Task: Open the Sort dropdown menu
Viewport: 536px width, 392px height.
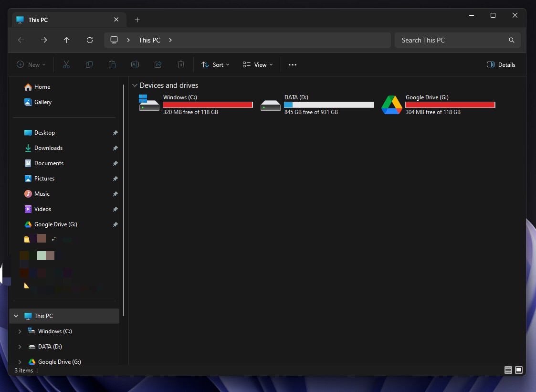Action: (215, 64)
